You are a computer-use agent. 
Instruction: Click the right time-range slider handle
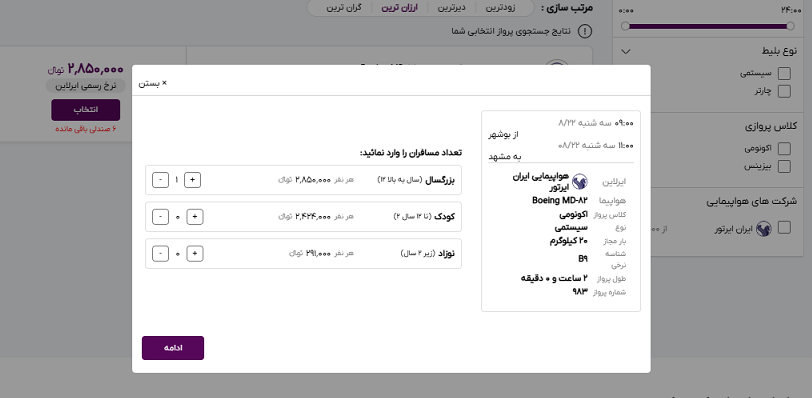click(790, 26)
